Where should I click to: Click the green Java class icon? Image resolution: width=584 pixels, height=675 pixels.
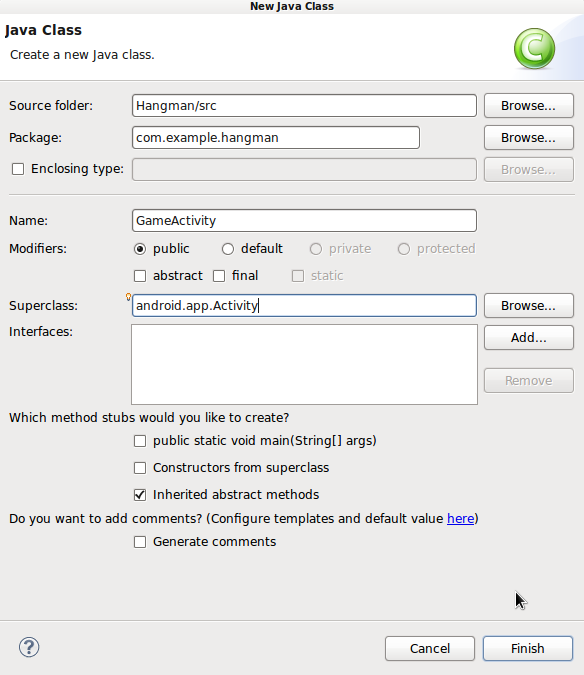tap(534, 49)
